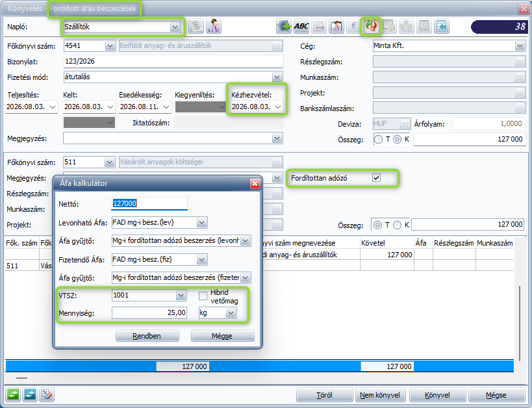Toggle the Fordítottan adózó checkbox
Screen dimensions: 532x408
376,178
